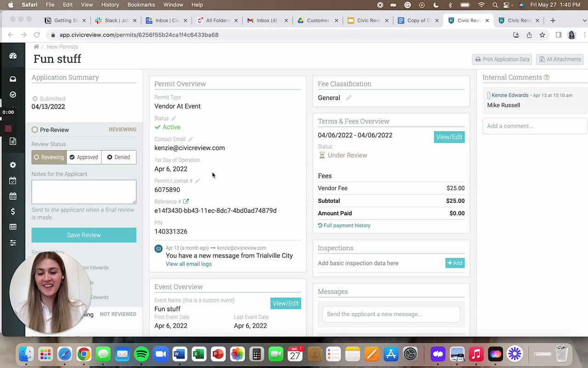Click the Add a comment field
Image resolution: width=588 pixels, height=368 pixels.
pyautogui.click(x=535, y=126)
